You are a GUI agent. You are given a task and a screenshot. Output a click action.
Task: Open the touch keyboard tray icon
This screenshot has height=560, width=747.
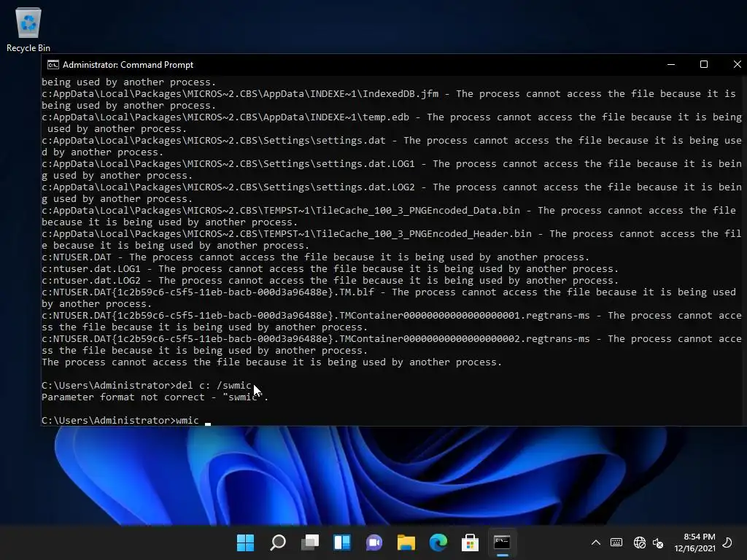(x=616, y=542)
